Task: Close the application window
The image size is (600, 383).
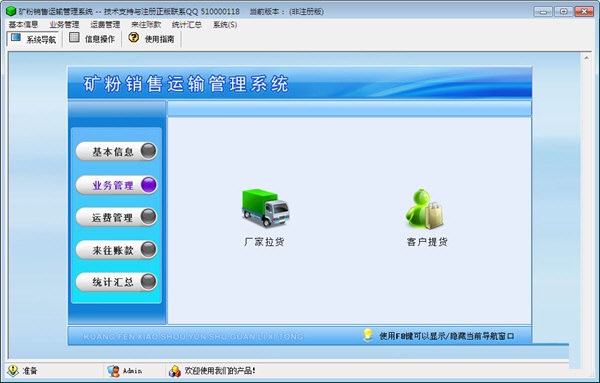Action: pyautogui.click(x=584, y=11)
